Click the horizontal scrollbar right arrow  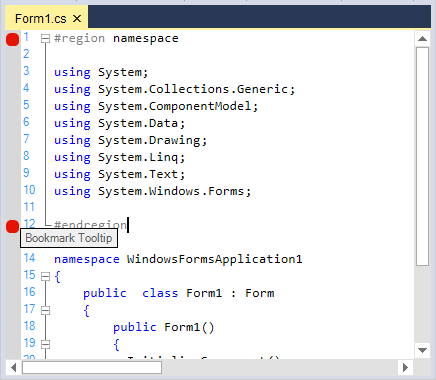405,368
